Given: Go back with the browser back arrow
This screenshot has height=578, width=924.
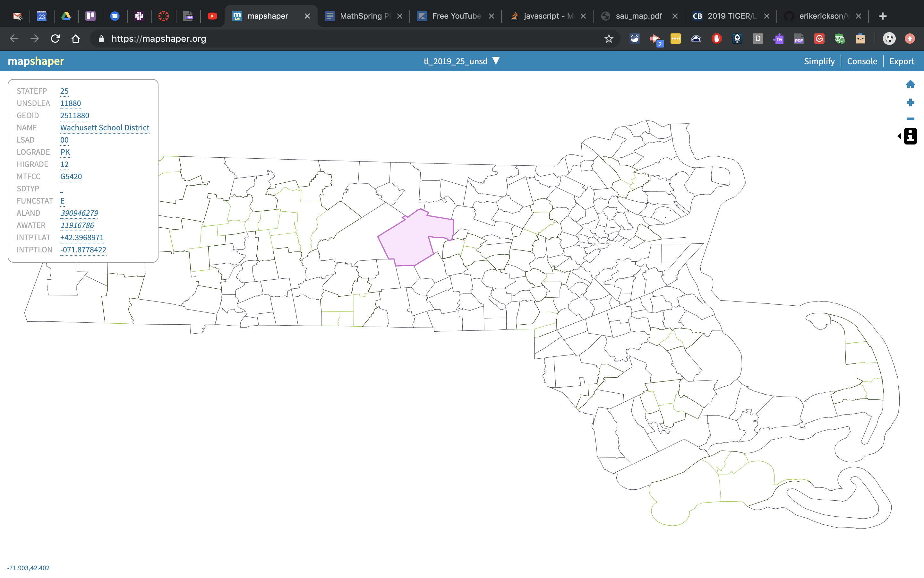Looking at the screenshot, I should click(x=14, y=39).
